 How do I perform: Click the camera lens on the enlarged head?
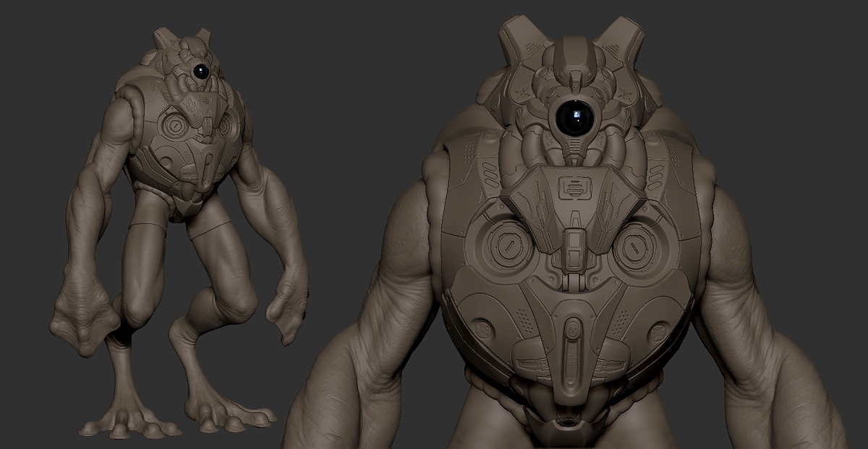(x=576, y=116)
